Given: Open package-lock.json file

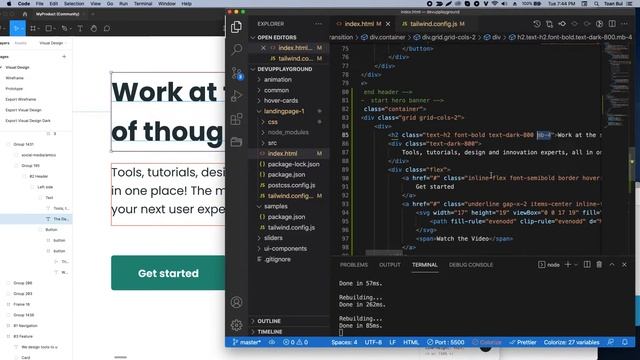Looking at the screenshot, I should 293,164.
